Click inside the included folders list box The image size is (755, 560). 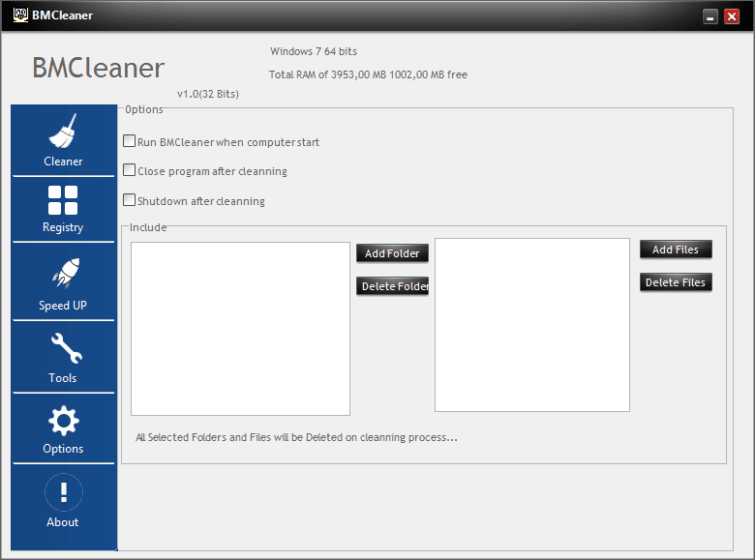pyautogui.click(x=240, y=329)
